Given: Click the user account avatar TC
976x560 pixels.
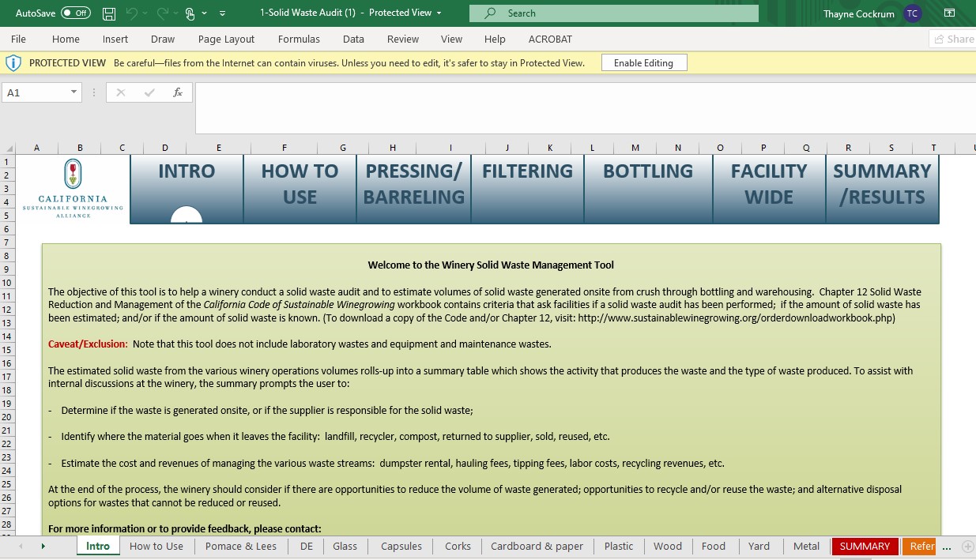Looking at the screenshot, I should (913, 13).
